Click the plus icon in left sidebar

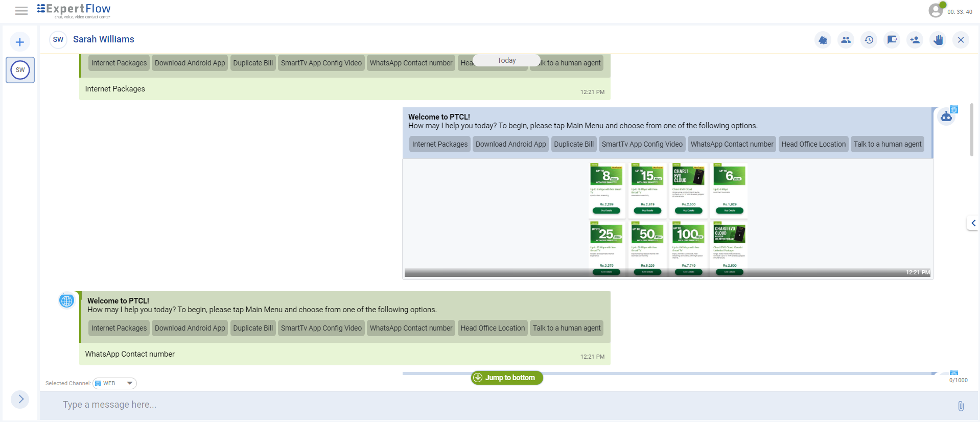click(20, 42)
